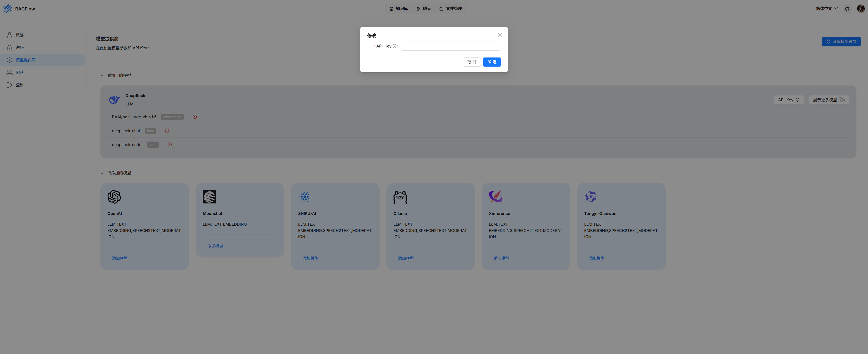
Task: Delete deepseek-chat using red remove icon
Action: tap(167, 130)
